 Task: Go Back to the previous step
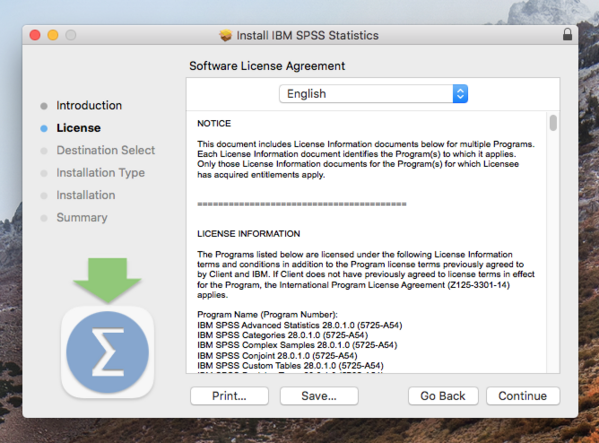443,396
